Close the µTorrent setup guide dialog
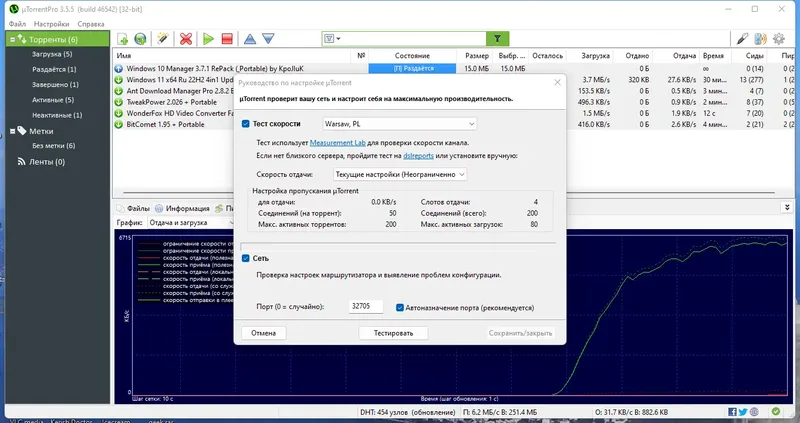The image size is (800, 423). click(557, 82)
